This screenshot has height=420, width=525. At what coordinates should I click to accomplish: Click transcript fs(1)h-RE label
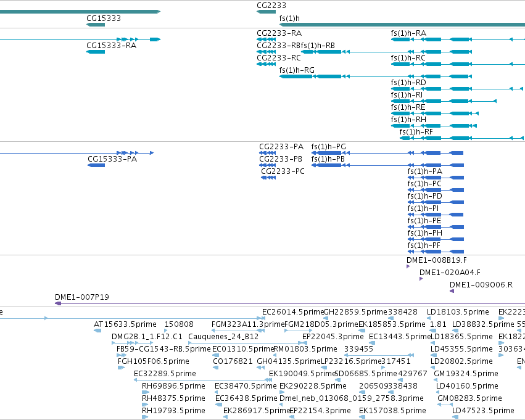[x=408, y=107]
